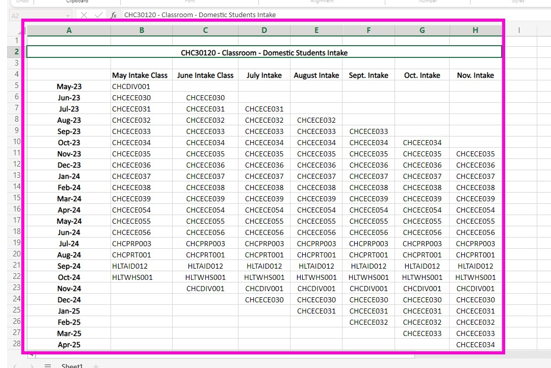The height and width of the screenshot is (368, 551).
Task: Select row 4 header
Action: [x=17, y=75]
